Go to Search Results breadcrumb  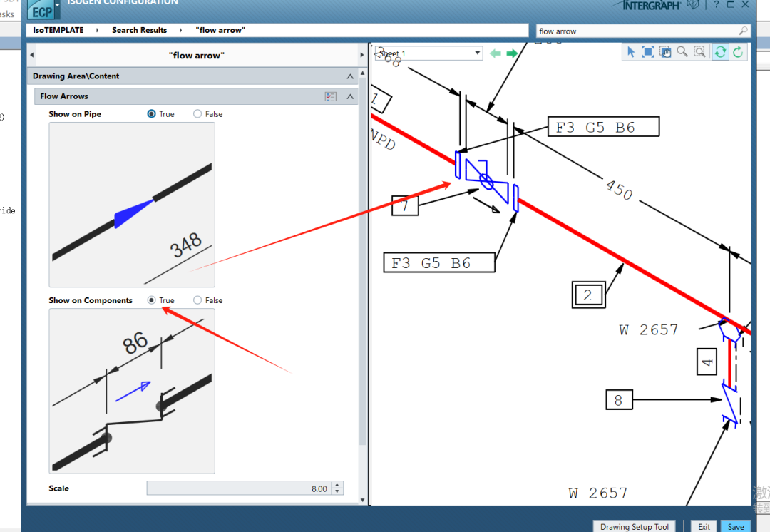click(x=140, y=30)
